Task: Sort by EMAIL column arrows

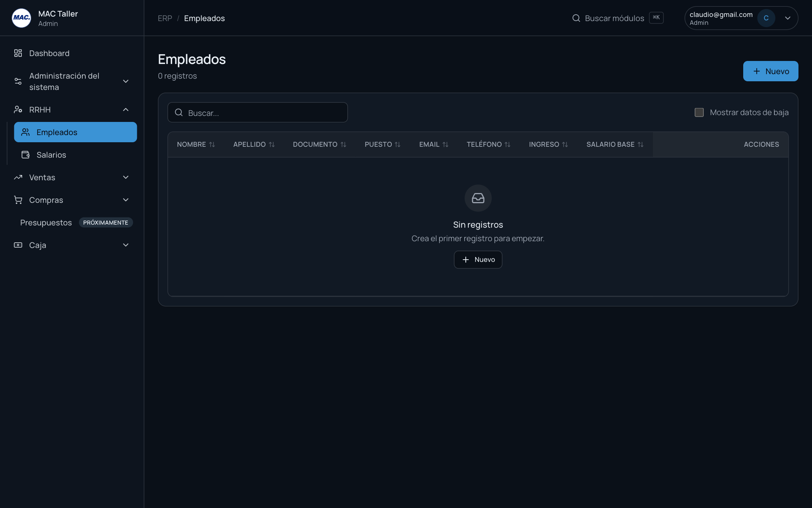Action: pos(445,144)
